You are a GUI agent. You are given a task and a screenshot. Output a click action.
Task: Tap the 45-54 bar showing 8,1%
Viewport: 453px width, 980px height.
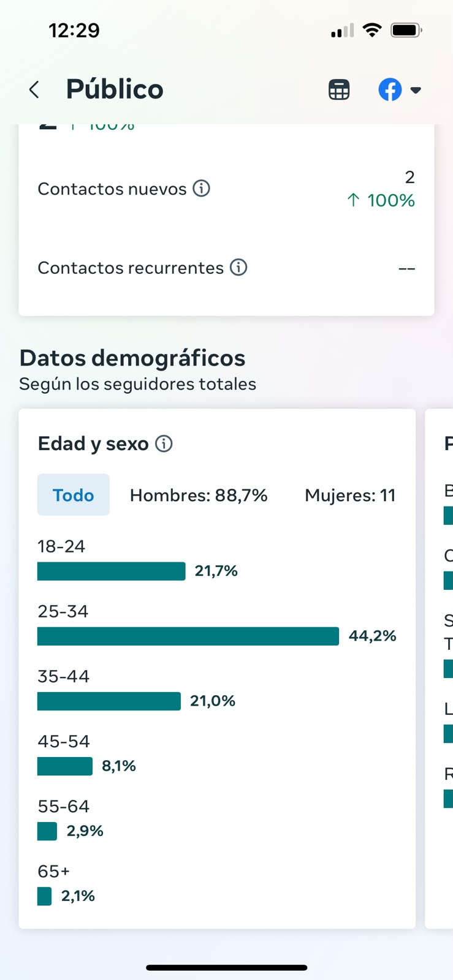coord(65,766)
